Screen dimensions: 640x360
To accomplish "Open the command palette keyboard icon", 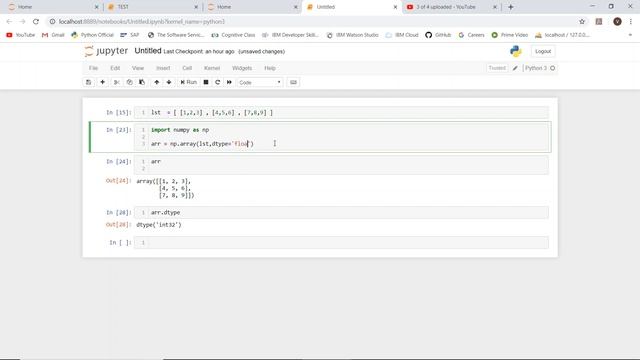I will point(293,82).
